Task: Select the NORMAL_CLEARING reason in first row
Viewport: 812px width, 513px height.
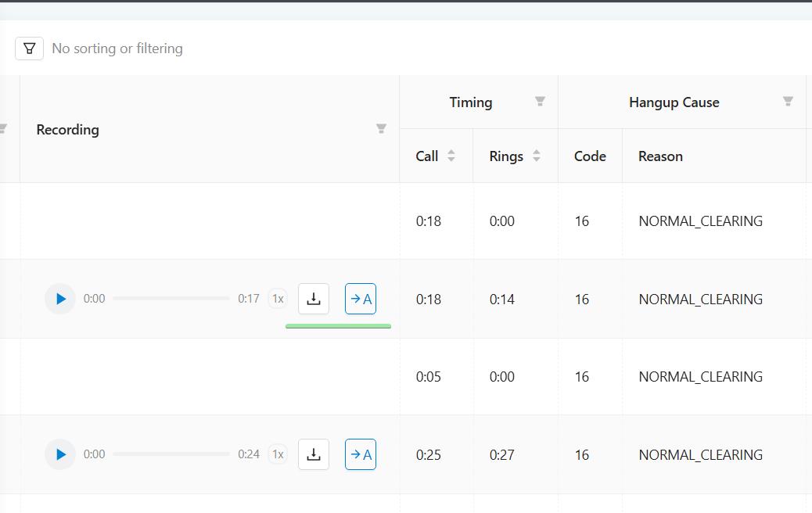Action: click(x=700, y=221)
